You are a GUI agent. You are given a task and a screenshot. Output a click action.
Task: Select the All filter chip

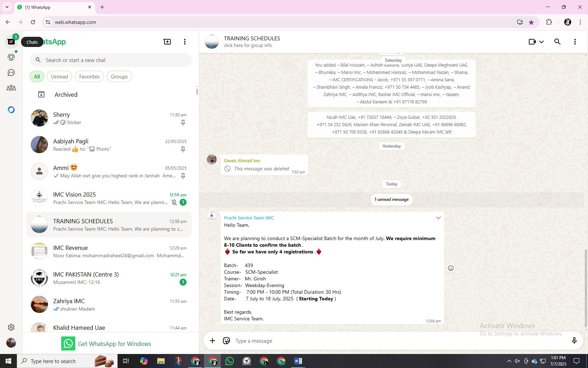click(37, 76)
